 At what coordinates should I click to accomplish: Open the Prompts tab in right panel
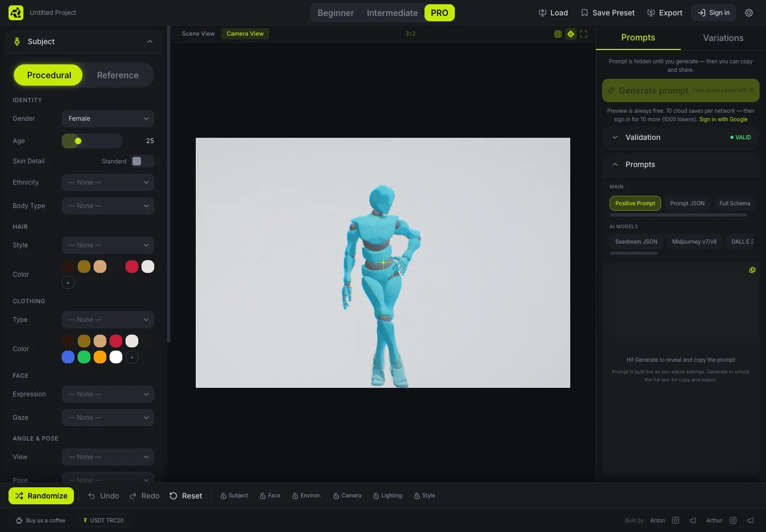tap(638, 38)
